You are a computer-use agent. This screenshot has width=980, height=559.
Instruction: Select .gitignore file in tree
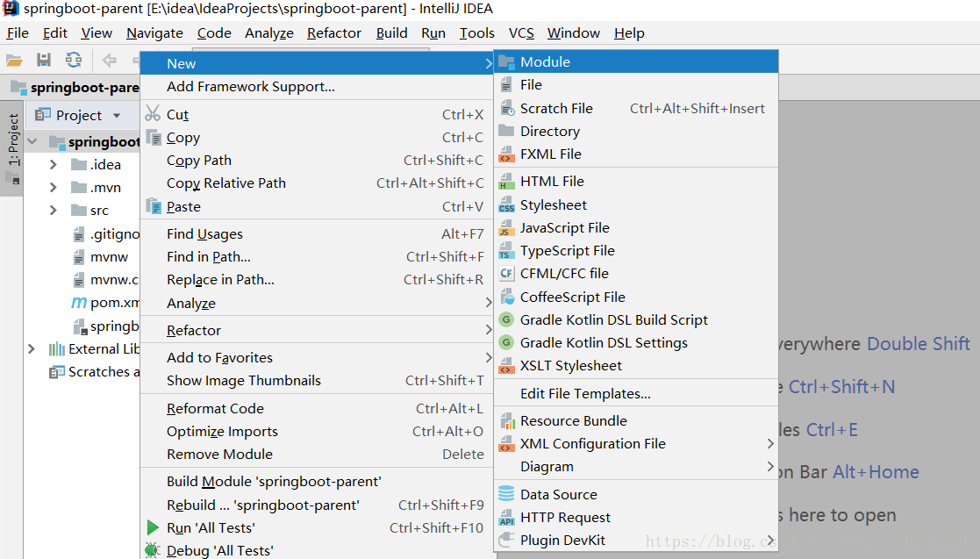point(105,234)
